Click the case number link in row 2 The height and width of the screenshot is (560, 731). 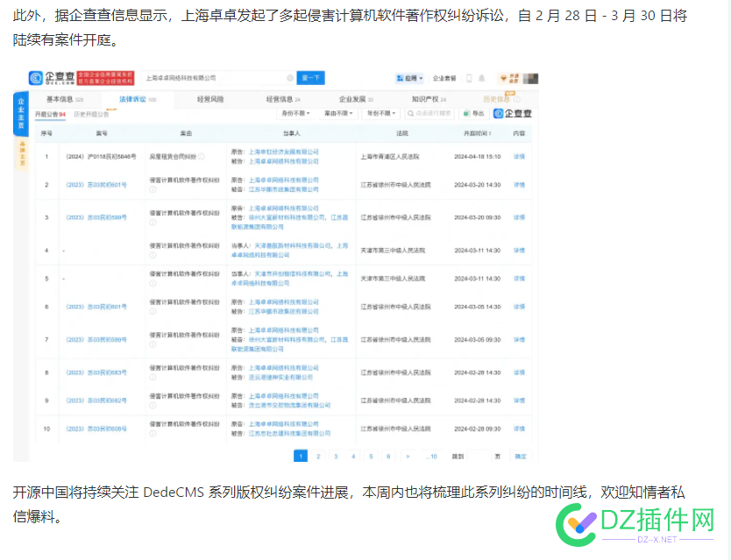pyautogui.click(x=96, y=185)
